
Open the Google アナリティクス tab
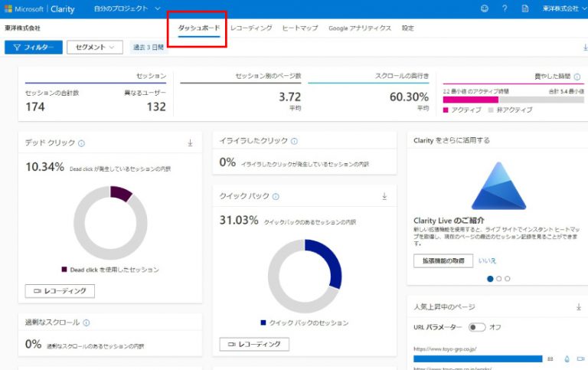point(360,28)
